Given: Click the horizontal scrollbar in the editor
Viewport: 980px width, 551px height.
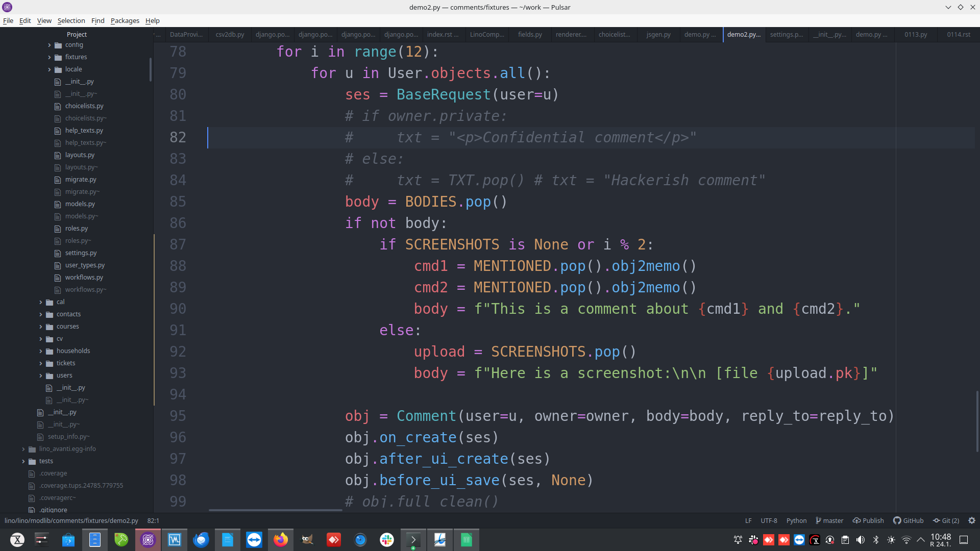Looking at the screenshot, I should (276, 510).
